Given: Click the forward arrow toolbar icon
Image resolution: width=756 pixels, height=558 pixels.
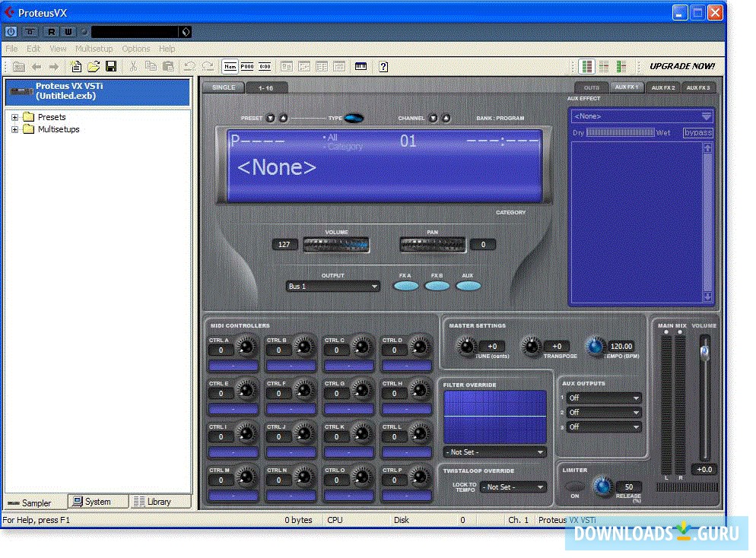Looking at the screenshot, I should 53,66.
